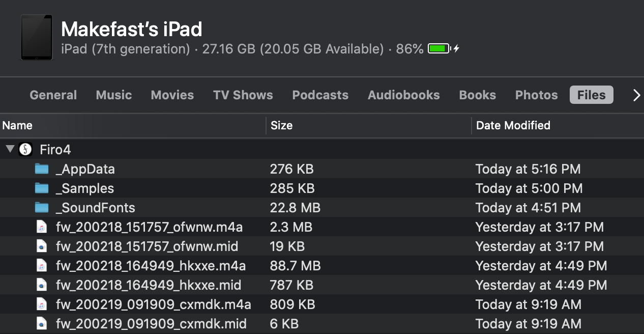Select file name fw_200219_091909_cxmdk.mid

pos(151,324)
